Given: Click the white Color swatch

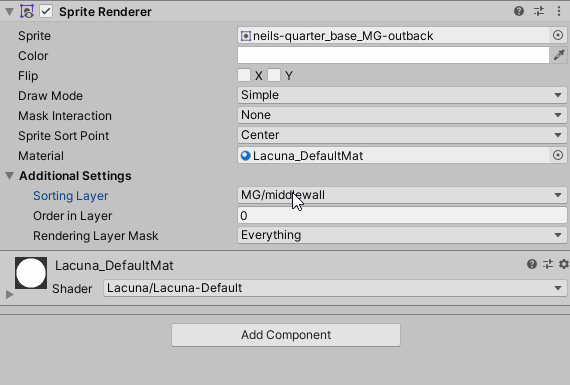Looking at the screenshot, I should [x=393, y=55].
